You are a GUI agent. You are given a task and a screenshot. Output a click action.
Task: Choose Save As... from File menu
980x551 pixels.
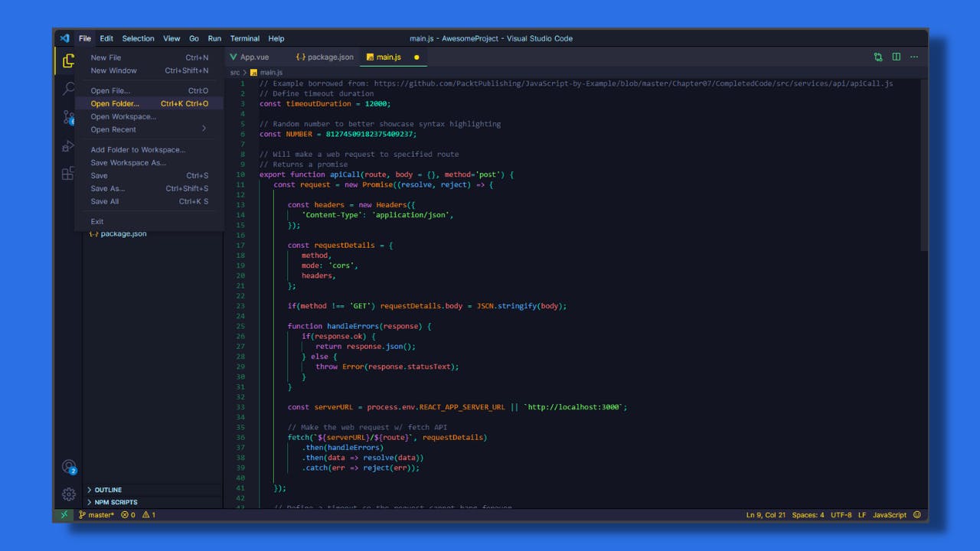click(149, 188)
